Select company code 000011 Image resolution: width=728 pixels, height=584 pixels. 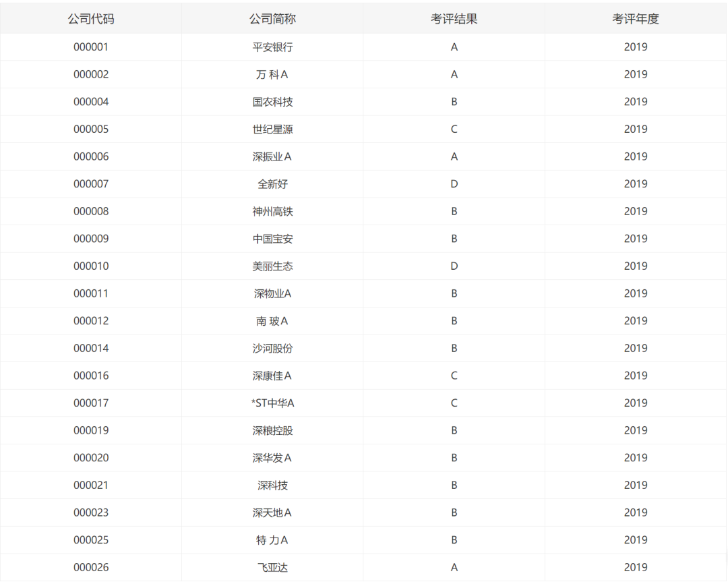click(x=91, y=293)
